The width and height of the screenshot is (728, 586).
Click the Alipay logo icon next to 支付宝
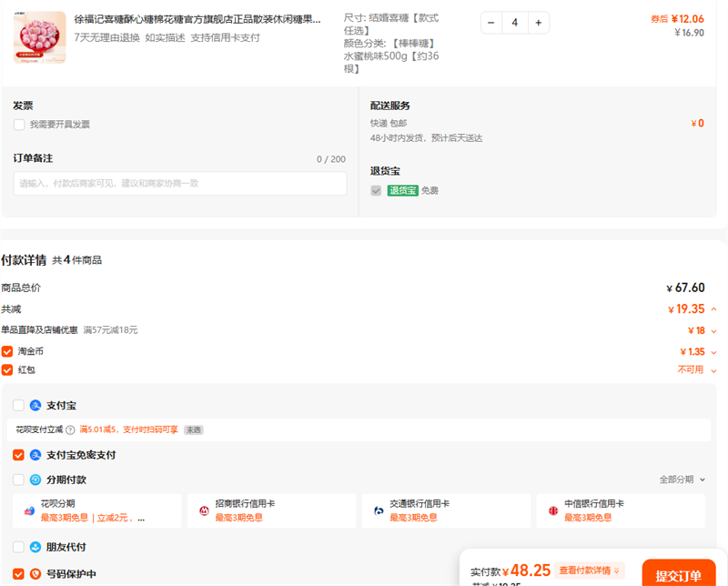pos(35,405)
